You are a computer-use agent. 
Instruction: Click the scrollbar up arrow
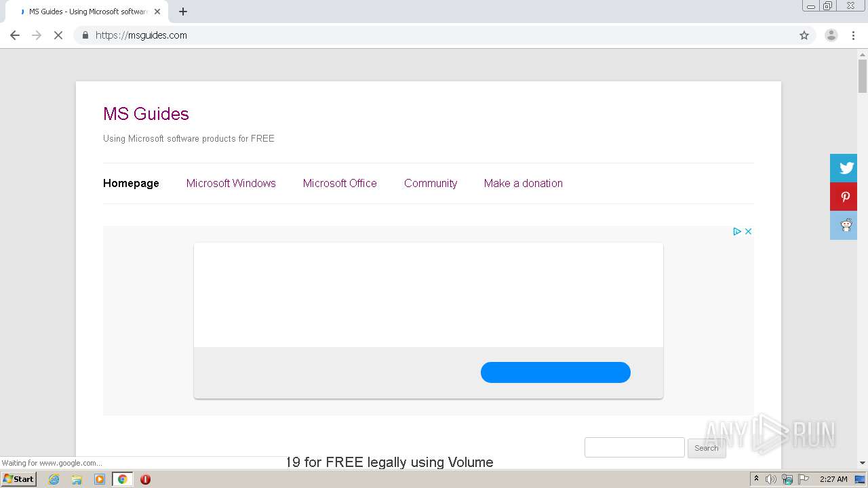point(863,55)
